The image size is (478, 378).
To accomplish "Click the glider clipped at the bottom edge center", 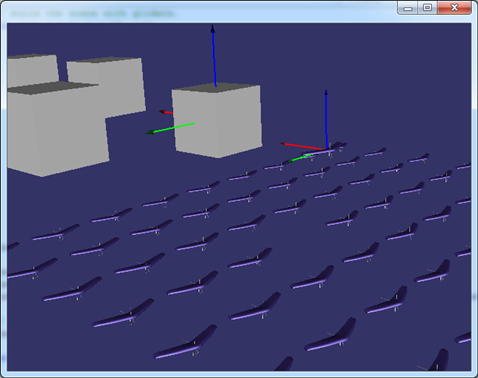I will click(284, 364).
